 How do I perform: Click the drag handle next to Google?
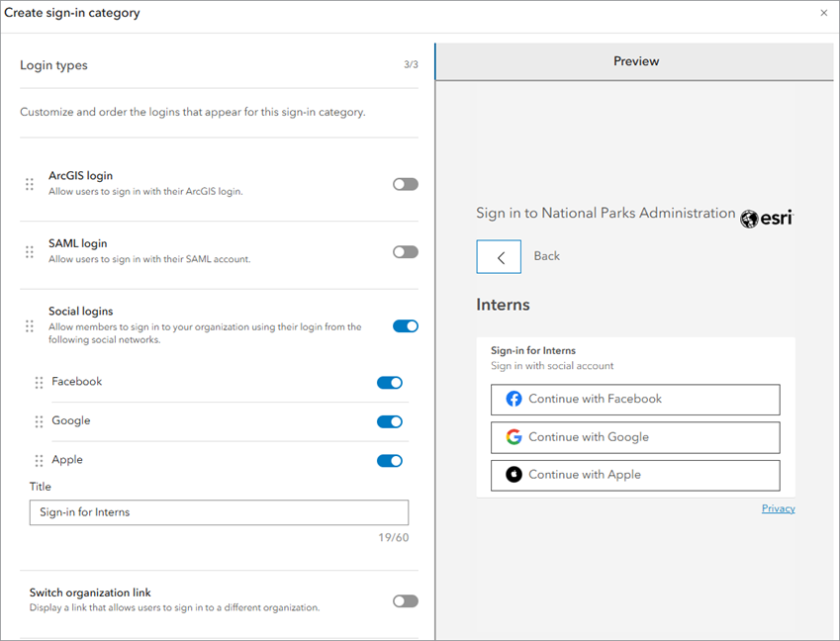(38, 421)
